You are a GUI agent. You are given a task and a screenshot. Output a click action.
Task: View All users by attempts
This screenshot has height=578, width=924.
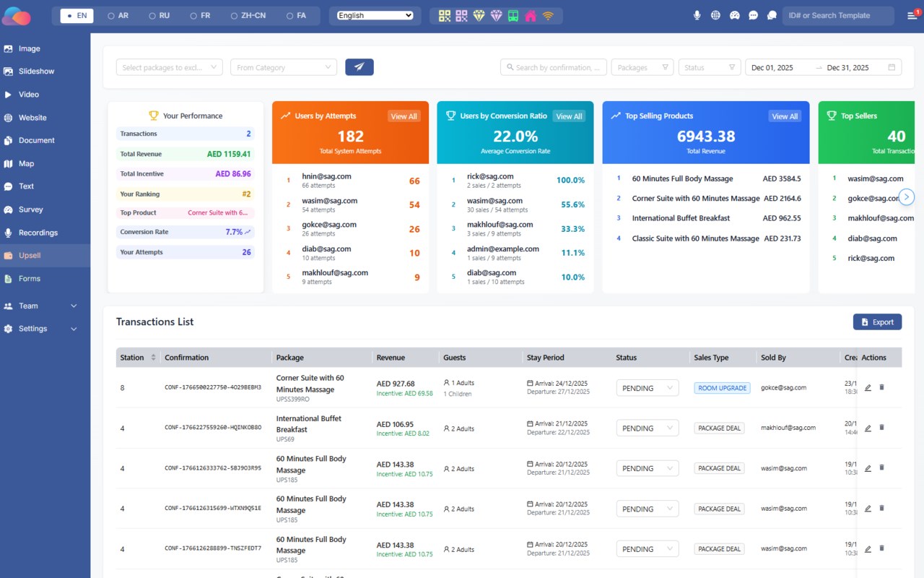pos(404,116)
